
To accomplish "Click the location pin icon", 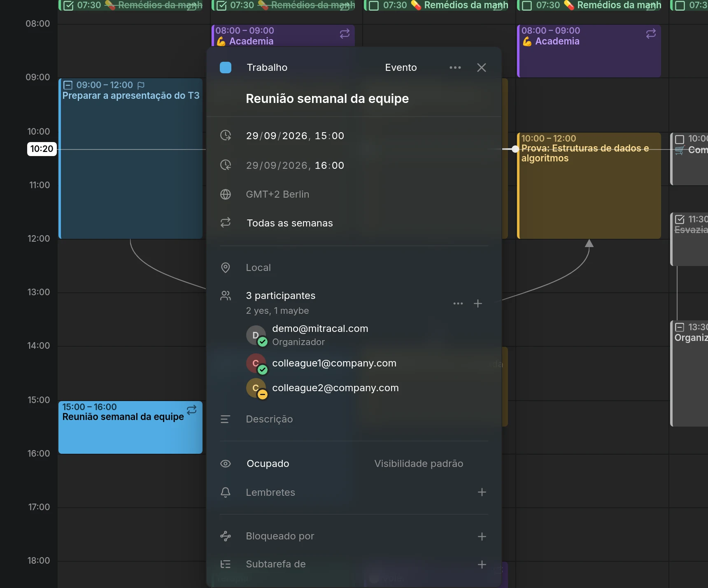I will point(226,268).
